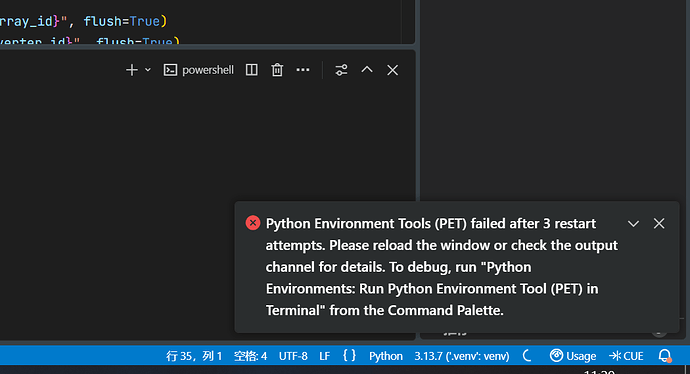Change LF end-of-line sequence
This screenshot has width=690, height=374.
tap(325, 356)
